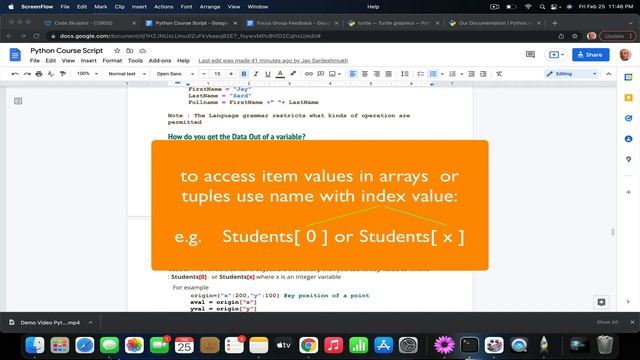This screenshot has height=360, width=640.
Task: Move document using the folder icon
Action: click(x=129, y=51)
